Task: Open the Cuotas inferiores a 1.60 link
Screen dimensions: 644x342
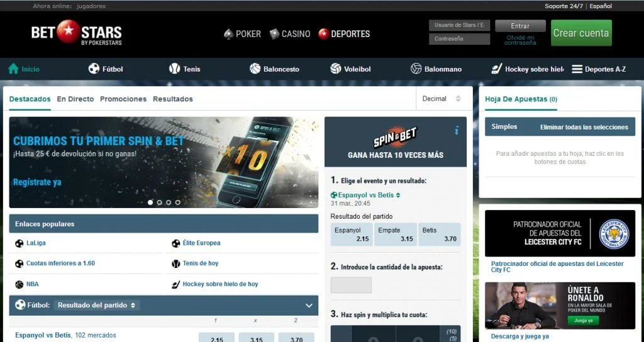Action: tap(60, 263)
